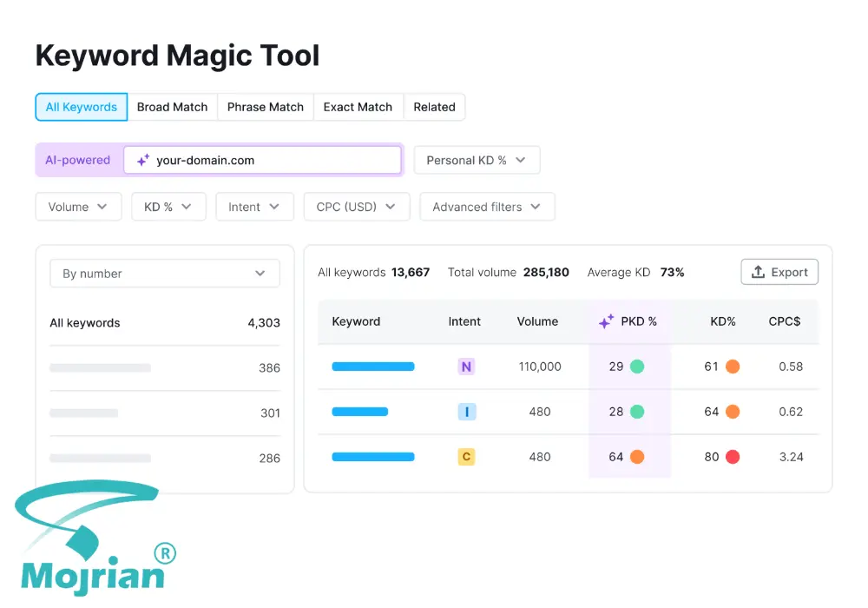Sort by the KD% column header
The image size is (868, 608).
(x=722, y=321)
